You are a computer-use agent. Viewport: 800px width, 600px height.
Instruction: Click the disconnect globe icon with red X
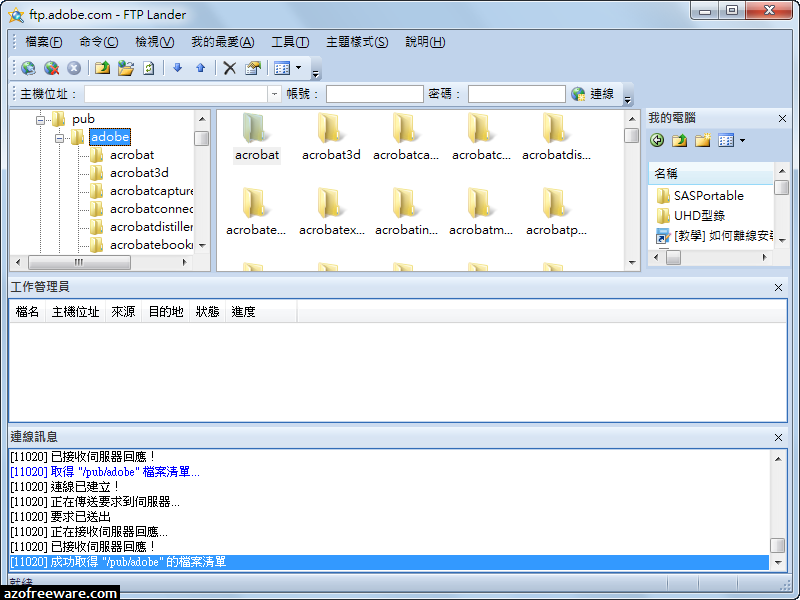pyautogui.click(x=51, y=68)
